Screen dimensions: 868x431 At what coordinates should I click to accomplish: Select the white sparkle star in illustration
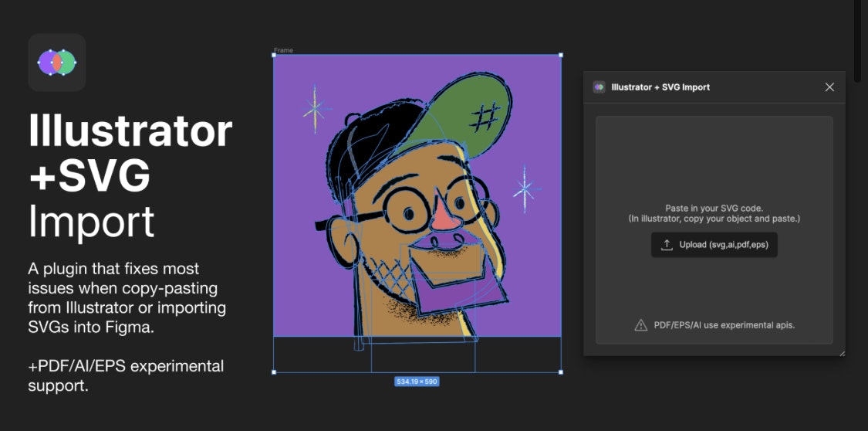(524, 190)
